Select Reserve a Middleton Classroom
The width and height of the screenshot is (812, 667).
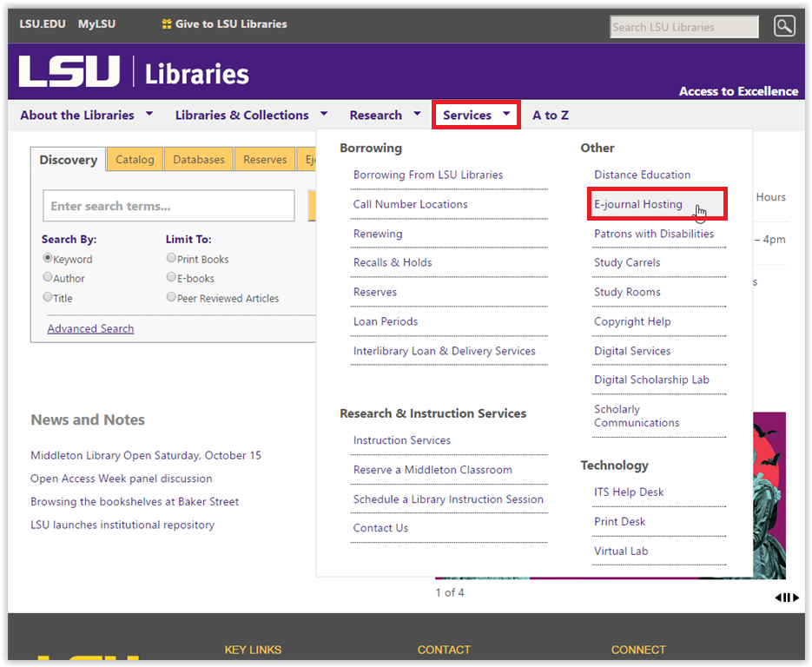tap(432, 470)
